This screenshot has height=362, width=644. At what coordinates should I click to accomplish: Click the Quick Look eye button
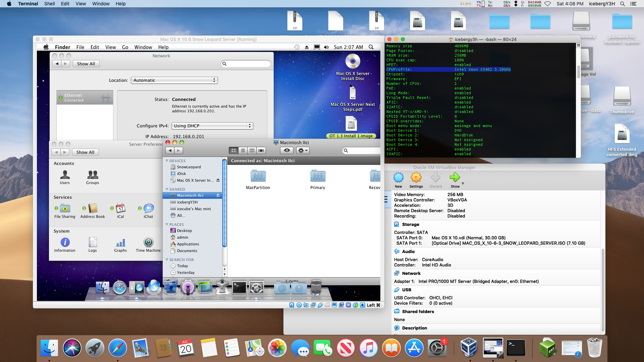(287, 150)
